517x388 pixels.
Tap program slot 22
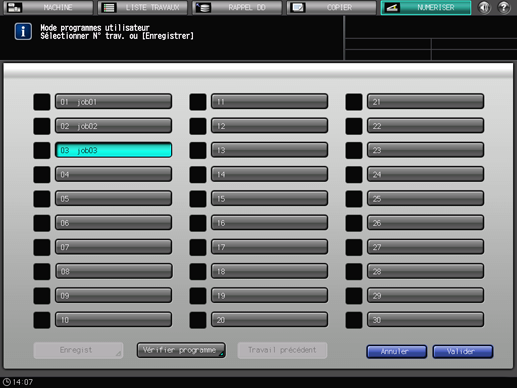(425, 126)
